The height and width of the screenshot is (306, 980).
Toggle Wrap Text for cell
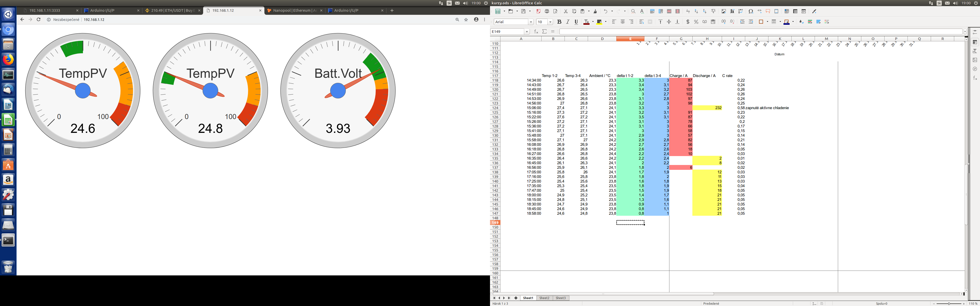click(641, 22)
